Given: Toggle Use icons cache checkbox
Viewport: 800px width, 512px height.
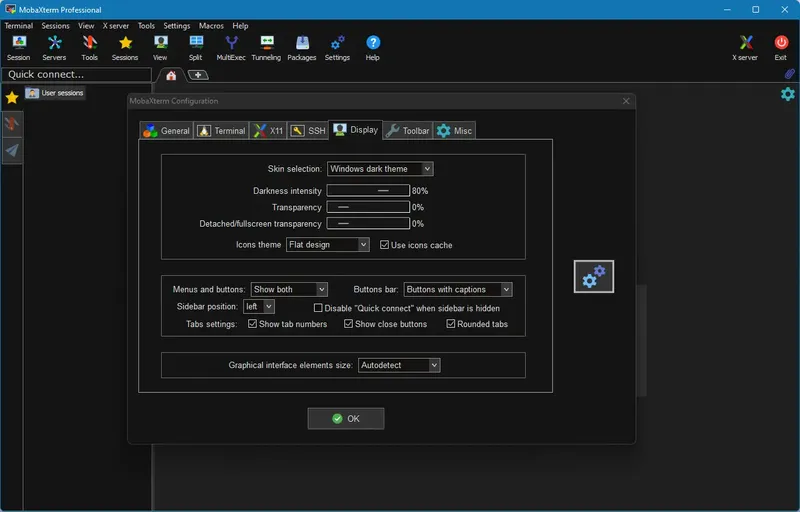Looking at the screenshot, I should (x=384, y=245).
